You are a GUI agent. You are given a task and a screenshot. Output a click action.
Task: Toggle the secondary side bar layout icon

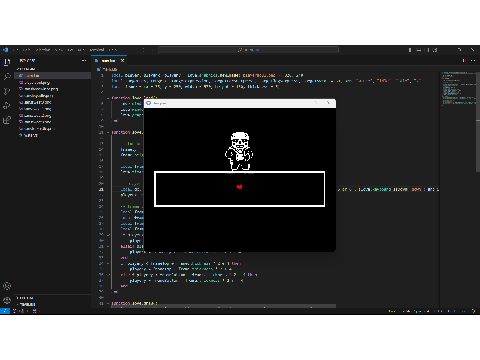(427, 50)
